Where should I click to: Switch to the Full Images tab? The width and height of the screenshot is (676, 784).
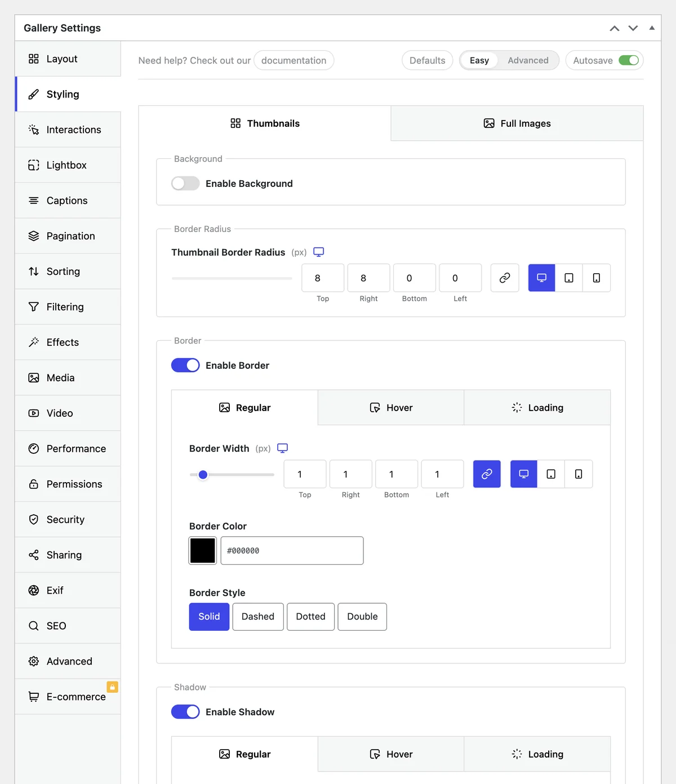(517, 123)
